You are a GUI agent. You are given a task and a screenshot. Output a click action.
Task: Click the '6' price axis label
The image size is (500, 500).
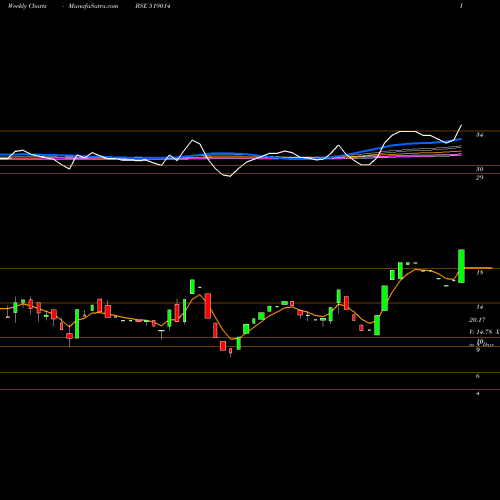(x=478, y=376)
